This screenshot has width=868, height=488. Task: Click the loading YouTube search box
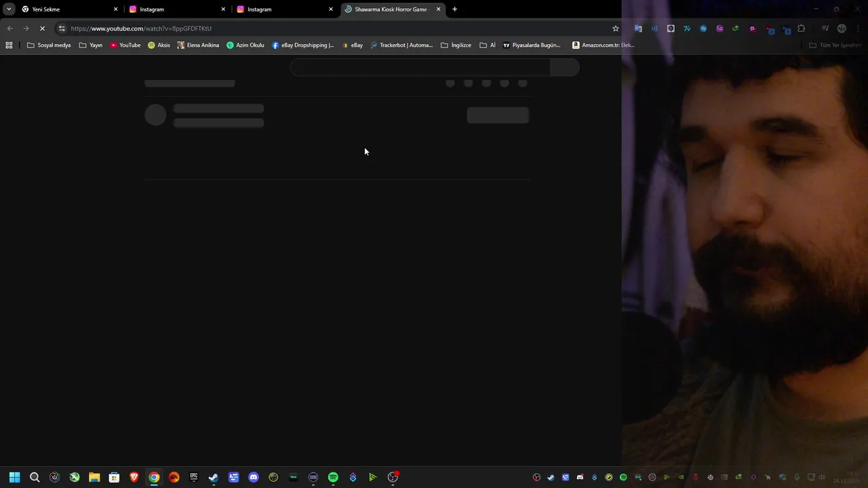coord(420,67)
